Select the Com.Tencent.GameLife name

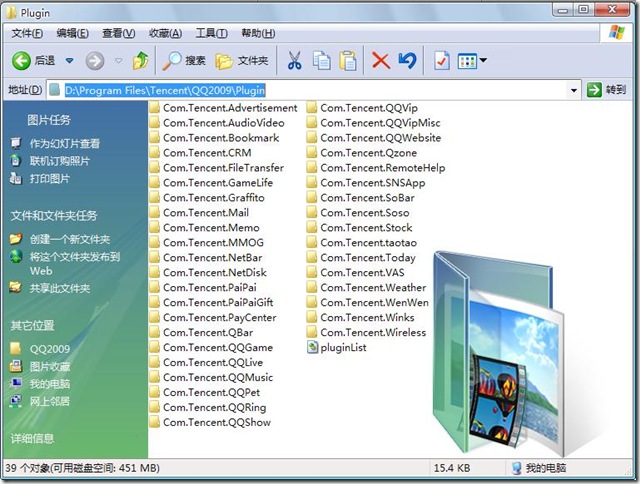218,183
